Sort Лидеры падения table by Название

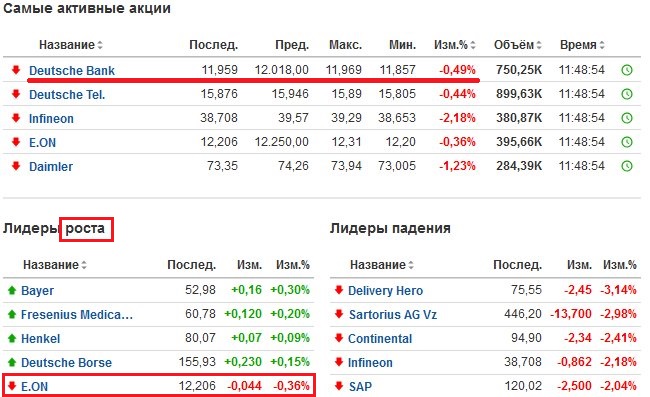(382, 265)
